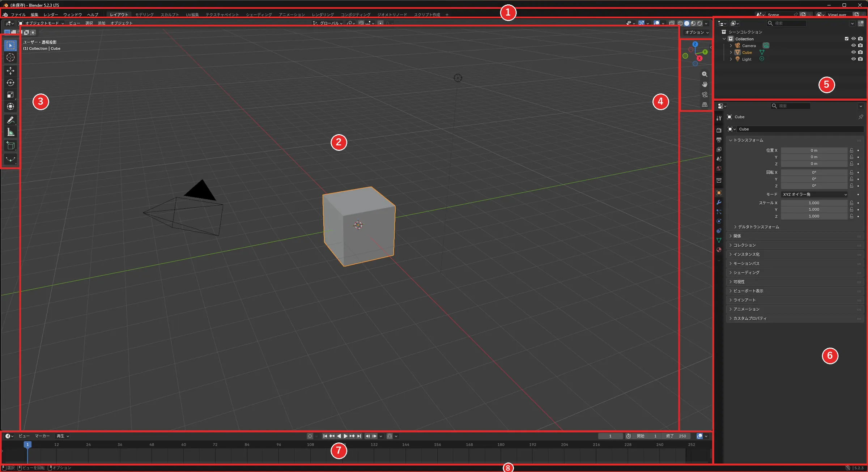Hide Light in viewport via eye icon
Screen dimensions: 868x472
[854, 59]
